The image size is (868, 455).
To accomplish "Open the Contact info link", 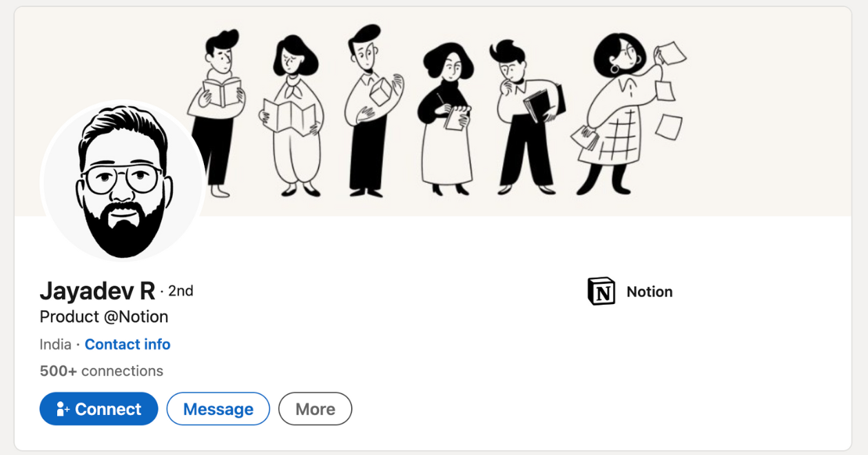I will click(x=127, y=344).
